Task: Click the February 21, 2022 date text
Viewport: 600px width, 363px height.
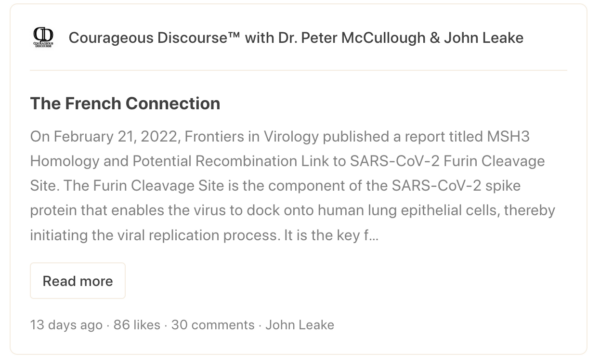Action: click(x=115, y=137)
